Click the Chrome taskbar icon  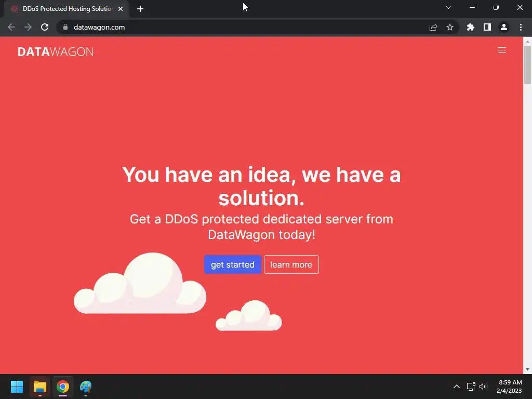tap(63, 387)
